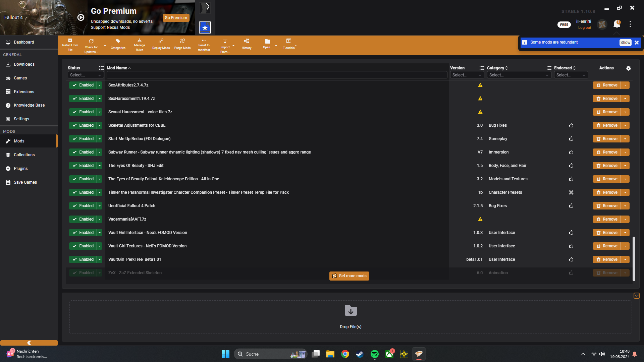This screenshot has height=362, width=644.
Task: Open the feedback envelope icon
Action: pyautogui.click(x=637, y=296)
